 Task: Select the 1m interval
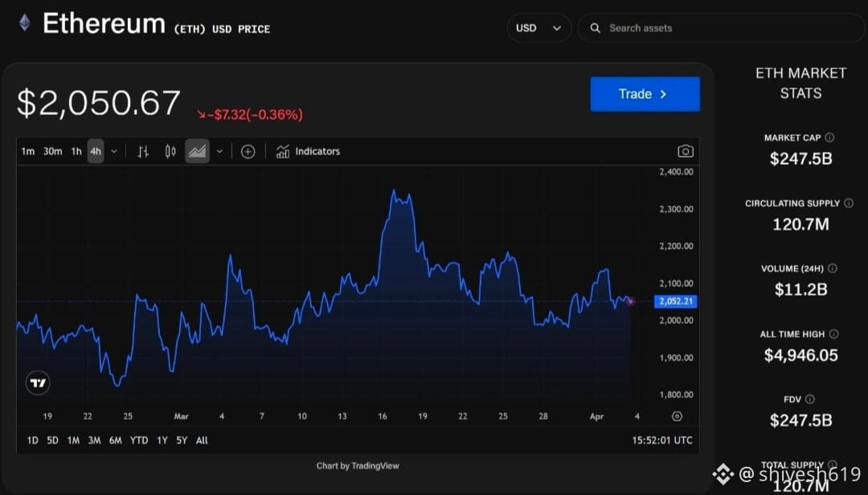coord(27,151)
